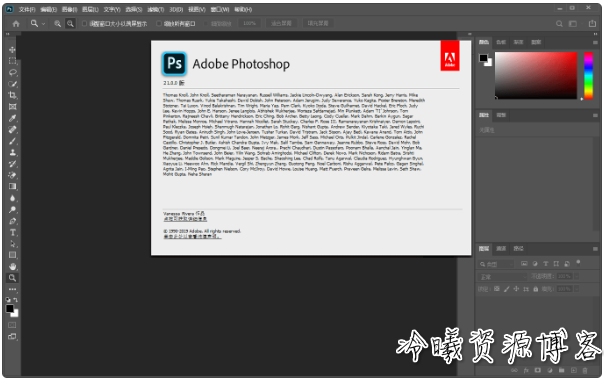Open the Image menu
The image size is (604, 380).
pyautogui.click(x=69, y=9)
